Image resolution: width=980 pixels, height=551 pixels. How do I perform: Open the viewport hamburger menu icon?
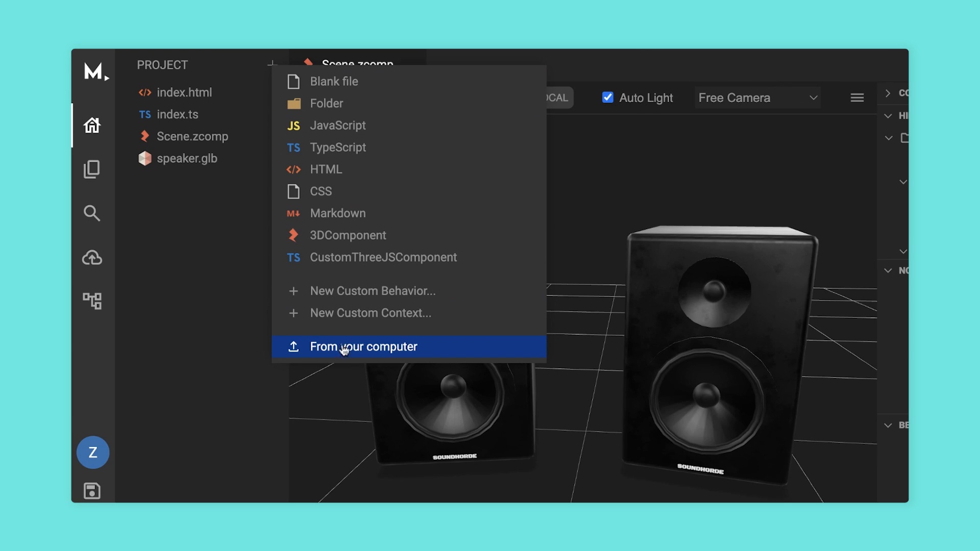coord(857,97)
